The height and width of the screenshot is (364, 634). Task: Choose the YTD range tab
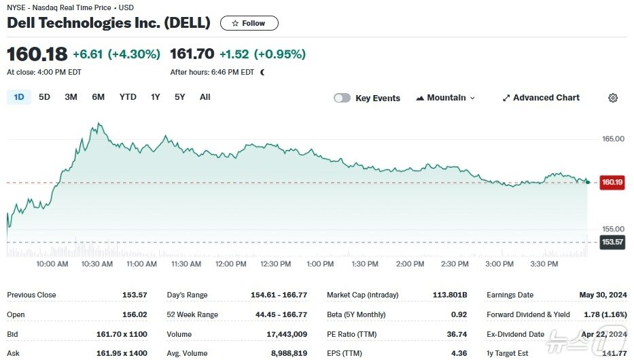(x=128, y=97)
